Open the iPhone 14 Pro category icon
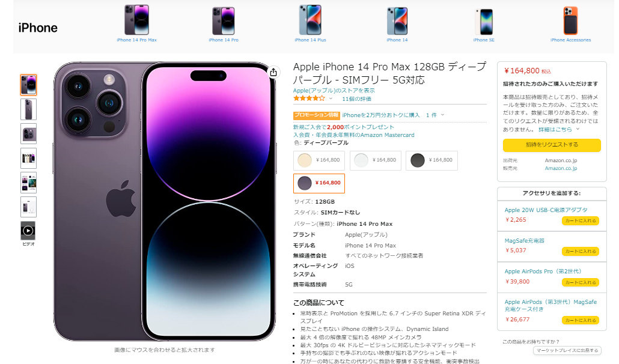This screenshot has width=619, height=364. pyautogui.click(x=224, y=21)
